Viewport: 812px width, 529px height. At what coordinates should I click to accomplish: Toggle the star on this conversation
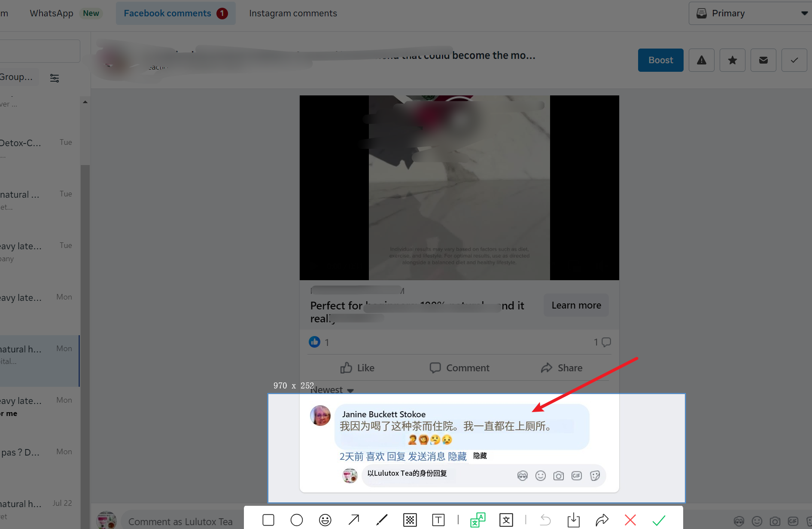733,60
